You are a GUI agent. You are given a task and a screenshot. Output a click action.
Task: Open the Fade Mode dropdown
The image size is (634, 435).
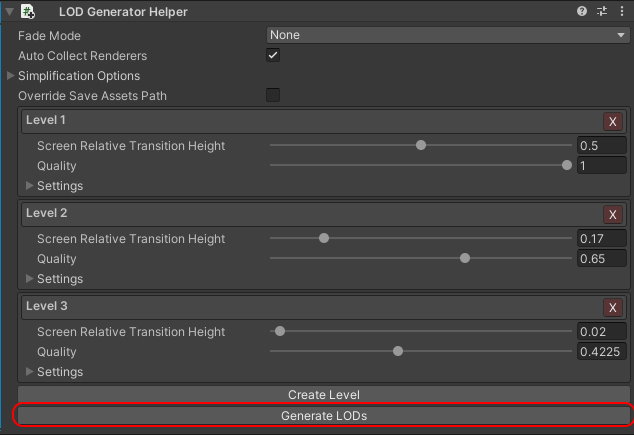[x=447, y=35]
